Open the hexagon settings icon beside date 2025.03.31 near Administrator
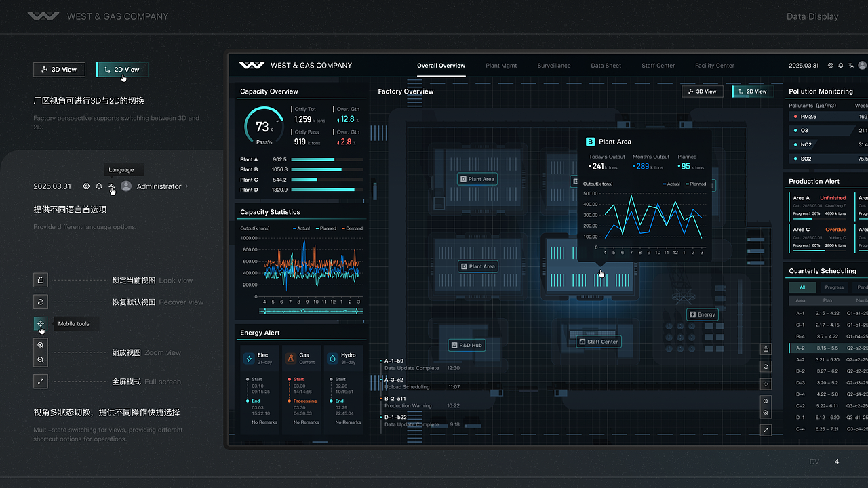Screen dimensions: 868x488 click(86, 186)
